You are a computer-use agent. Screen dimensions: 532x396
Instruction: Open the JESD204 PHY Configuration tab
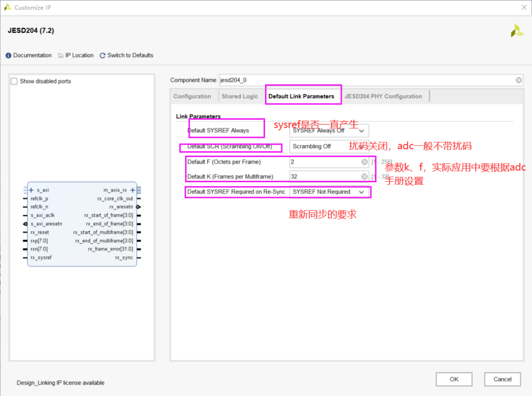click(383, 97)
